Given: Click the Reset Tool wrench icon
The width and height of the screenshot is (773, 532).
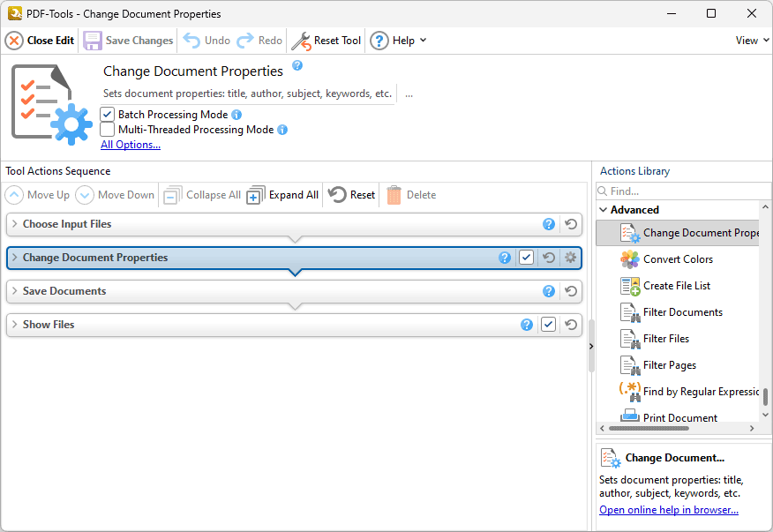Looking at the screenshot, I should (x=301, y=41).
